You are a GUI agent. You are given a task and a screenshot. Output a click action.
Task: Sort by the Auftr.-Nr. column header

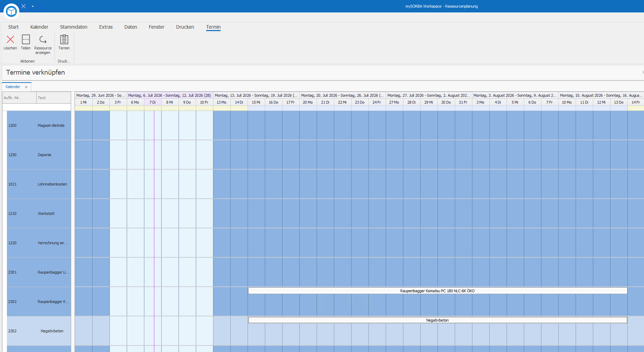tap(19, 98)
